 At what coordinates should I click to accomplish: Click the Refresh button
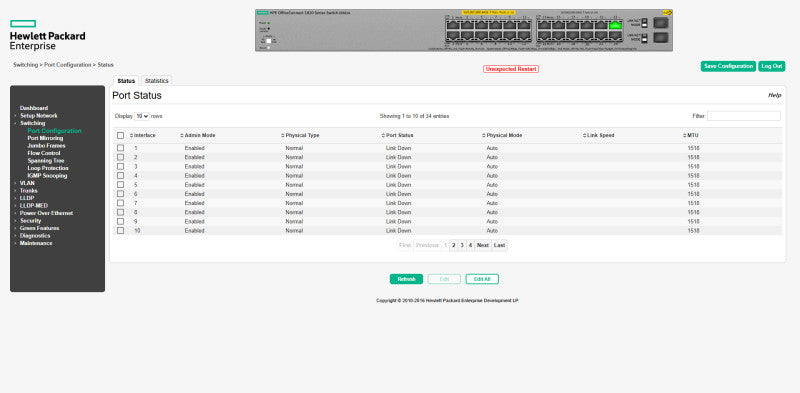point(406,279)
